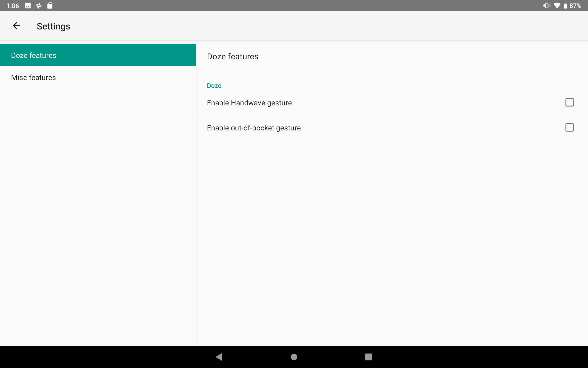Tap the SD card notification icon
Screen dimensions: 588x368
pyautogui.click(x=50, y=6)
